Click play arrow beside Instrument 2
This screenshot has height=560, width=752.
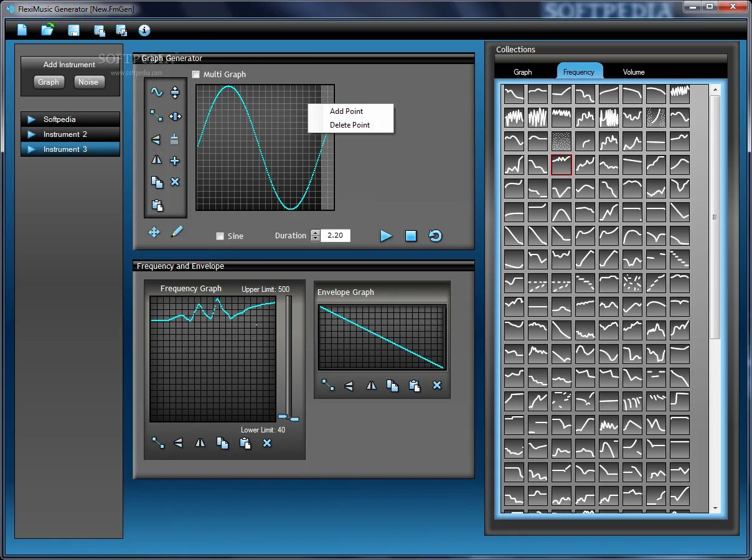32,134
